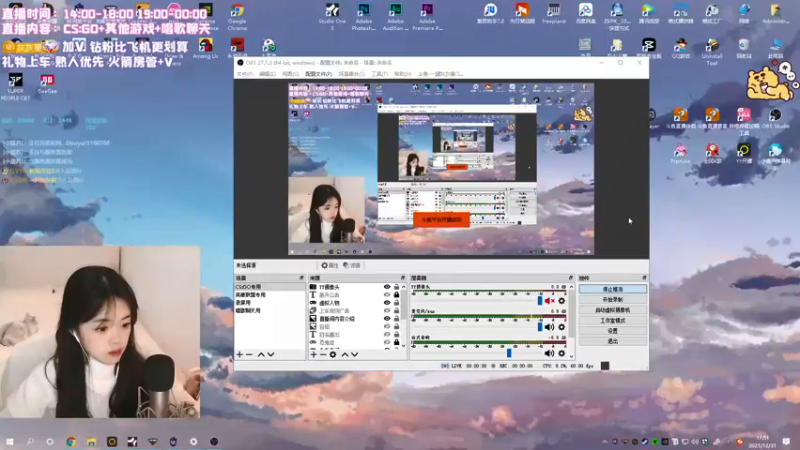Open the 工具(T) menu in OBS
This screenshot has width=800, height=450.
379,74
